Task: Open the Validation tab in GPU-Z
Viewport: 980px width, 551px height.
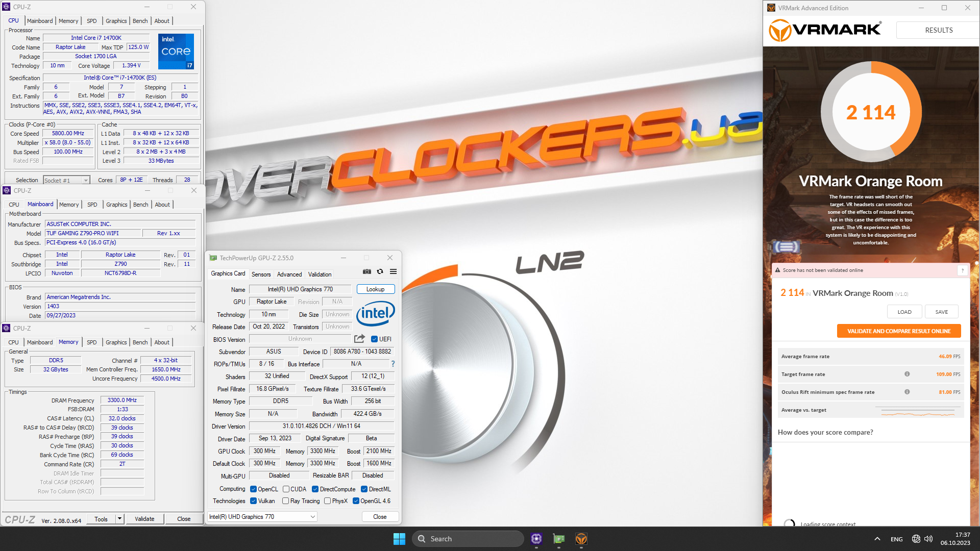Action: click(x=320, y=274)
